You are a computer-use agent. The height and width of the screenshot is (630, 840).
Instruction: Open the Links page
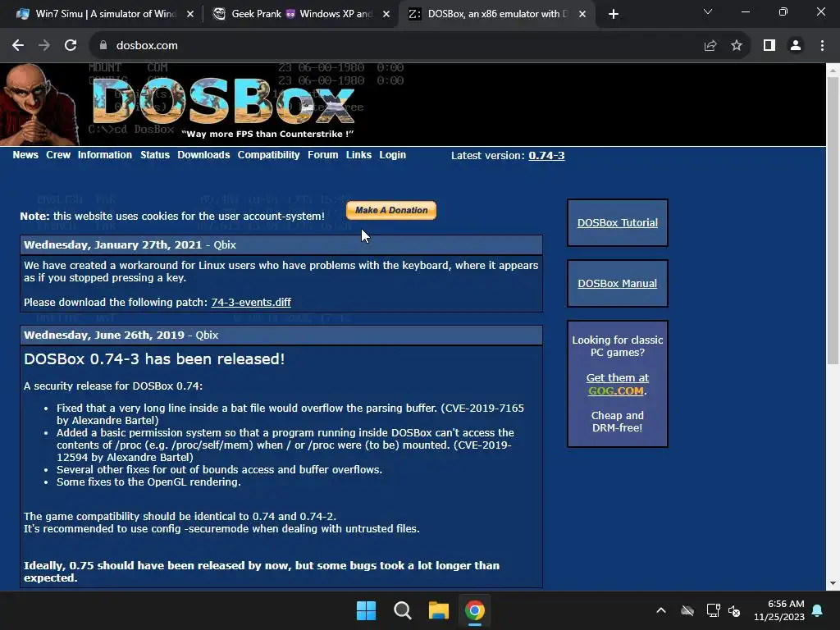[x=358, y=155]
